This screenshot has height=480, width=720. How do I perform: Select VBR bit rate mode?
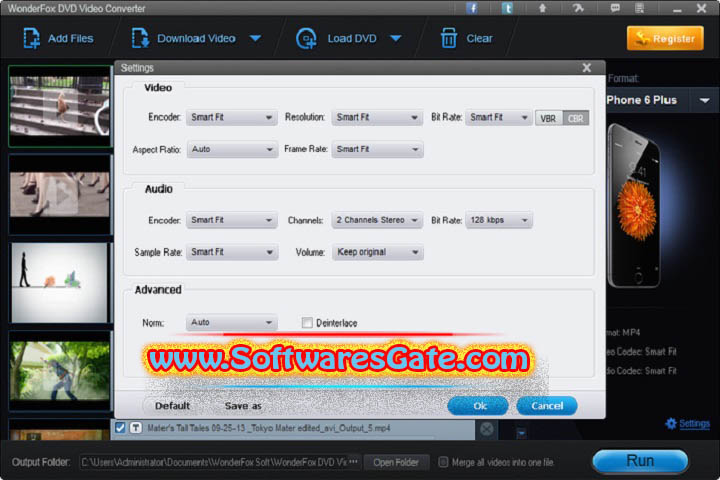coord(548,119)
